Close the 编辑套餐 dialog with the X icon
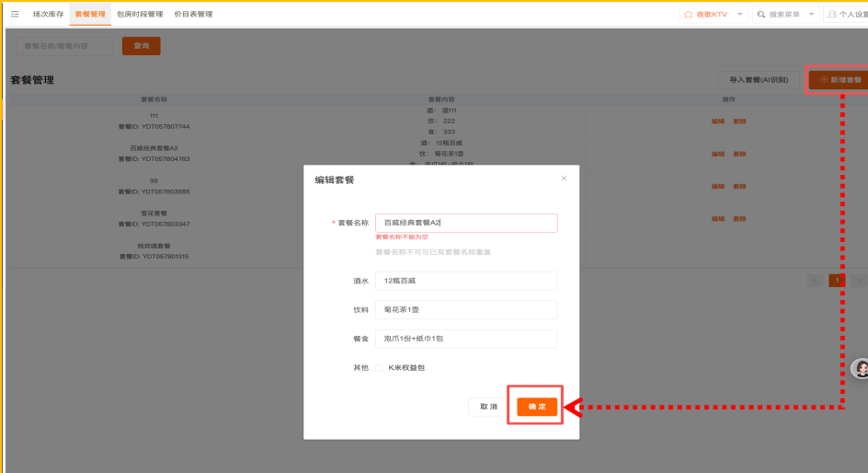 pos(564,178)
